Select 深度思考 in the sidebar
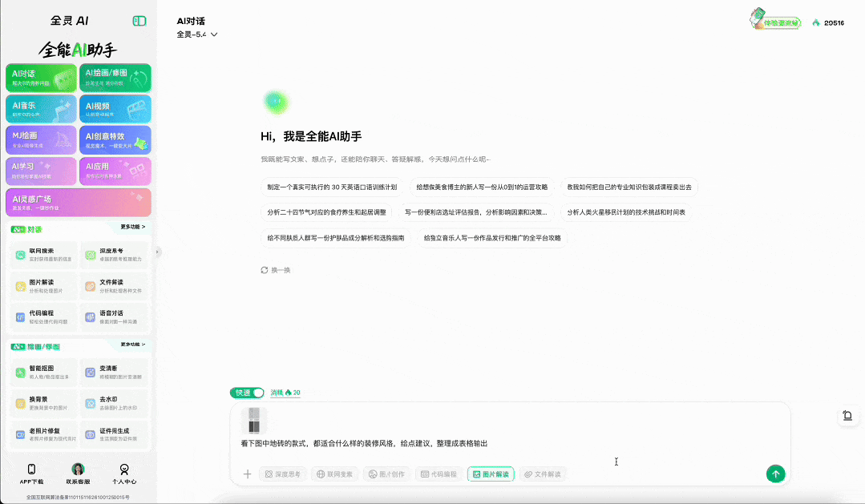865x504 pixels. click(x=114, y=255)
